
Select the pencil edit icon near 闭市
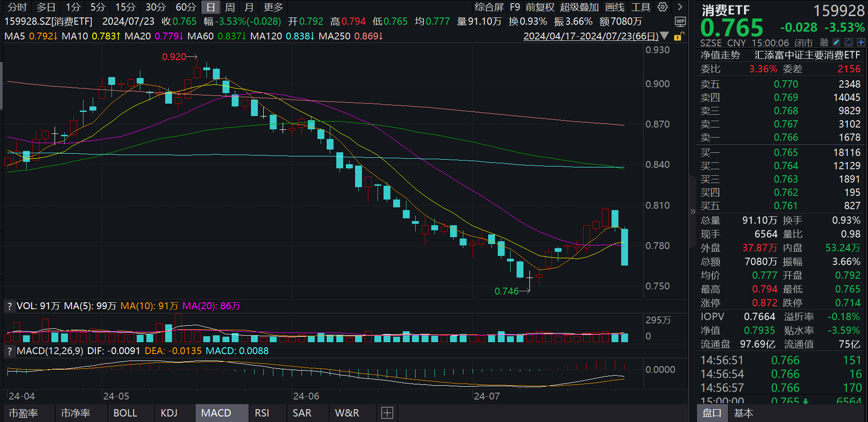836,41
